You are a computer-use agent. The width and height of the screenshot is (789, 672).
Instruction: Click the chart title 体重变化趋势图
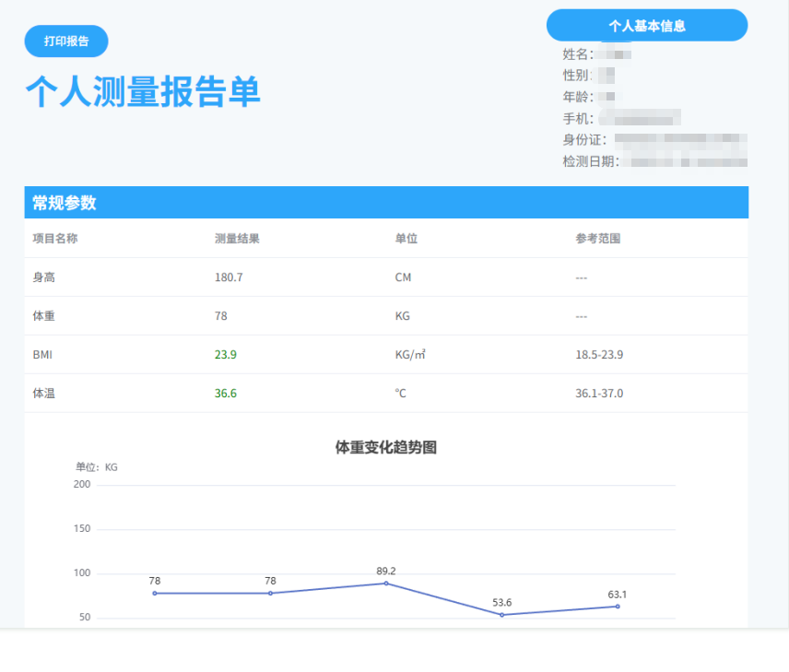tap(386, 447)
